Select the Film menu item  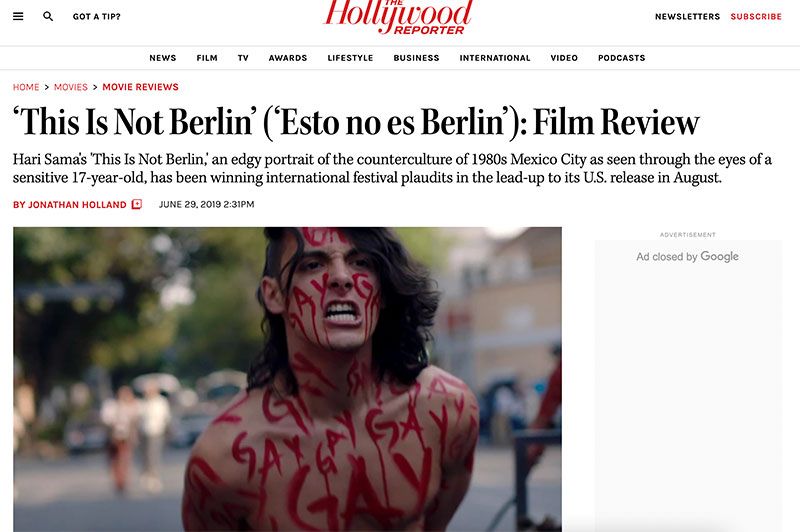[207, 58]
